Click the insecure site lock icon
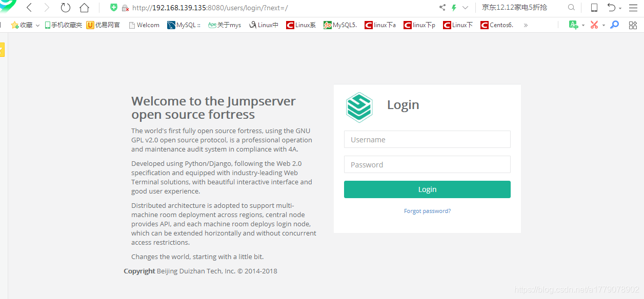This screenshot has height=299, width=644. click(125, 8)
